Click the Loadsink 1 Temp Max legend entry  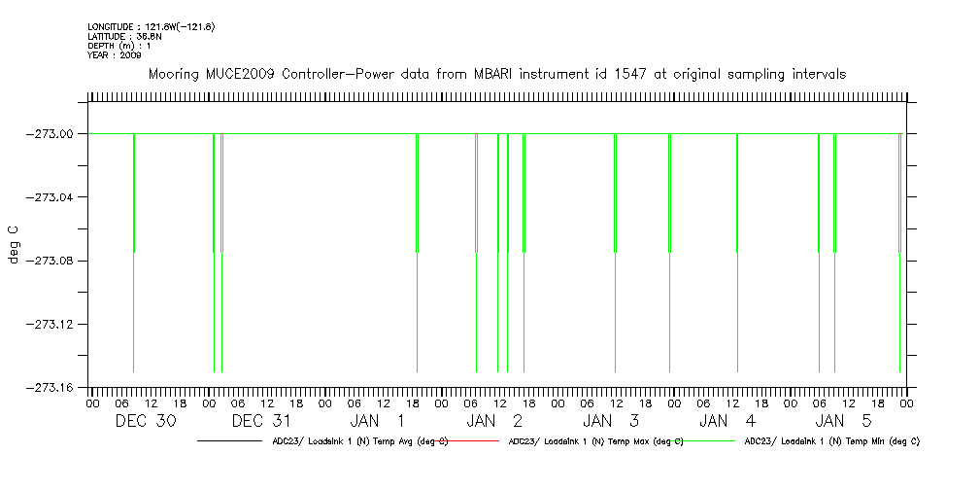[595, 441]
